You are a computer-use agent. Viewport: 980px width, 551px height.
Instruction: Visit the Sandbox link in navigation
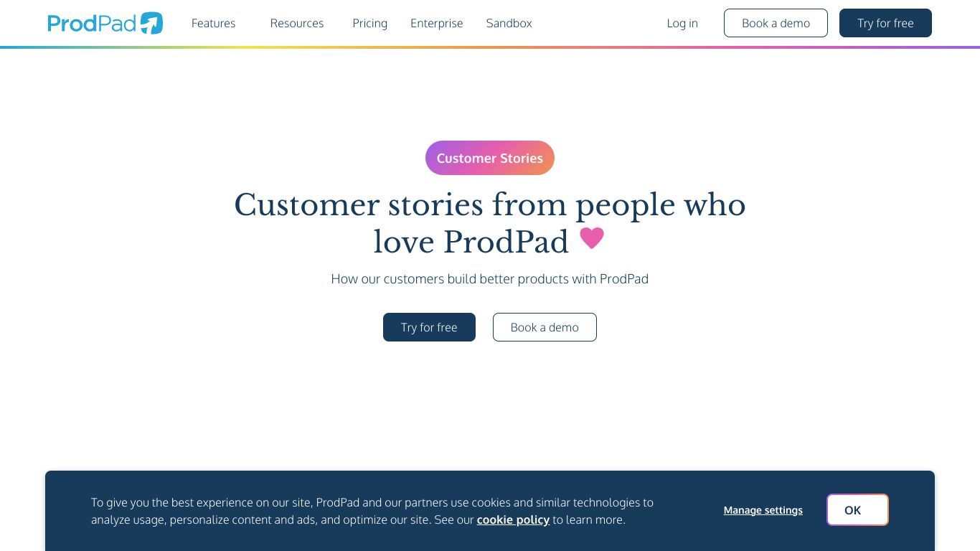[509, 23]
